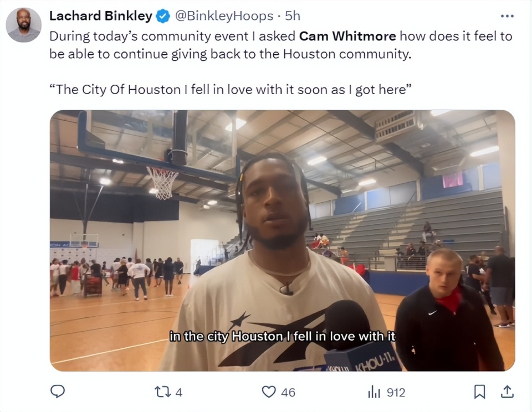This screenshot has height=412, width=532.
Task: Click the video caption subtitle text
Action: (282, 336)
